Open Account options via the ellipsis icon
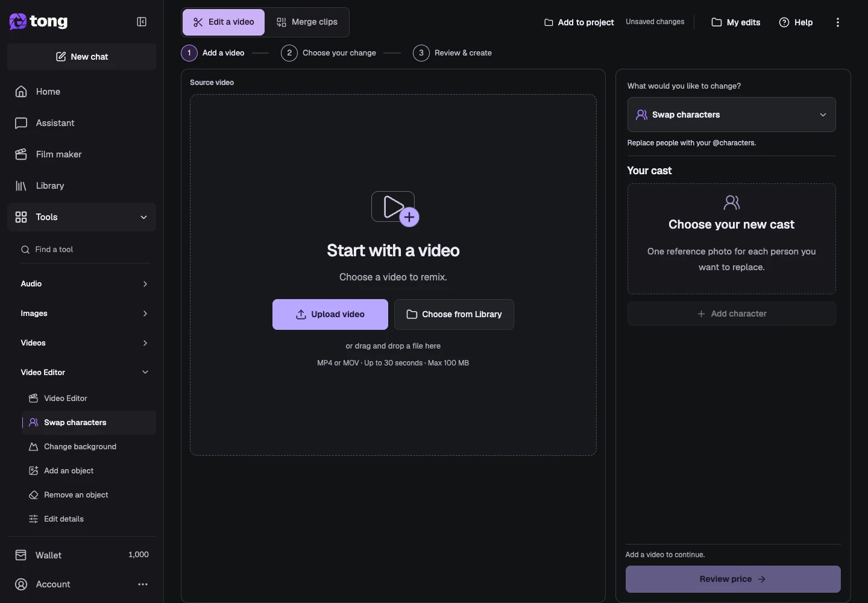 143,584
